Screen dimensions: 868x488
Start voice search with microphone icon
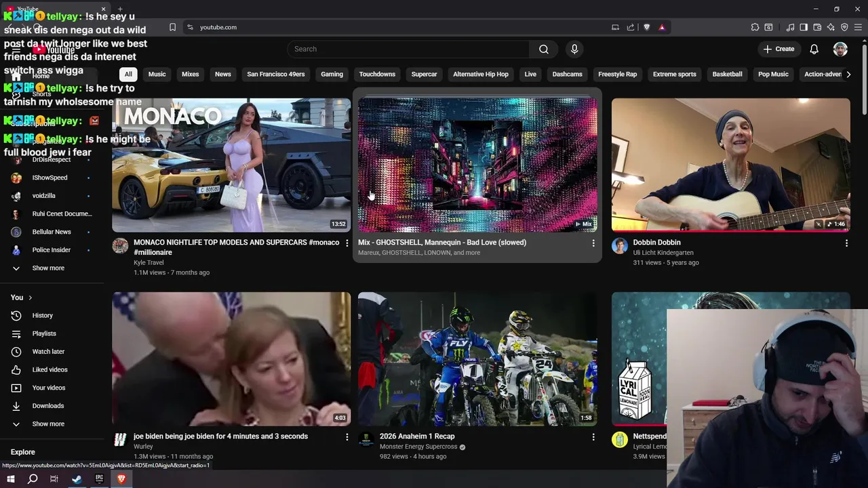click(x=574, y=49)
